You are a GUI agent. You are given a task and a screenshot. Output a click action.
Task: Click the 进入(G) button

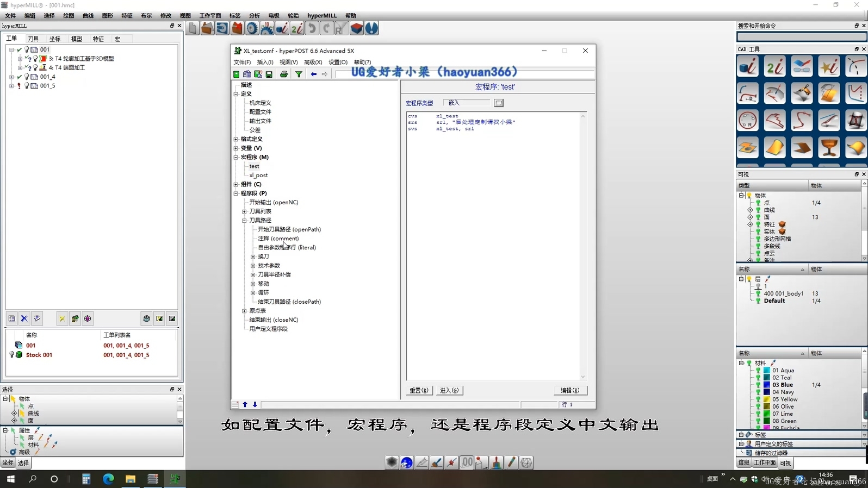(x=449, y=390)
